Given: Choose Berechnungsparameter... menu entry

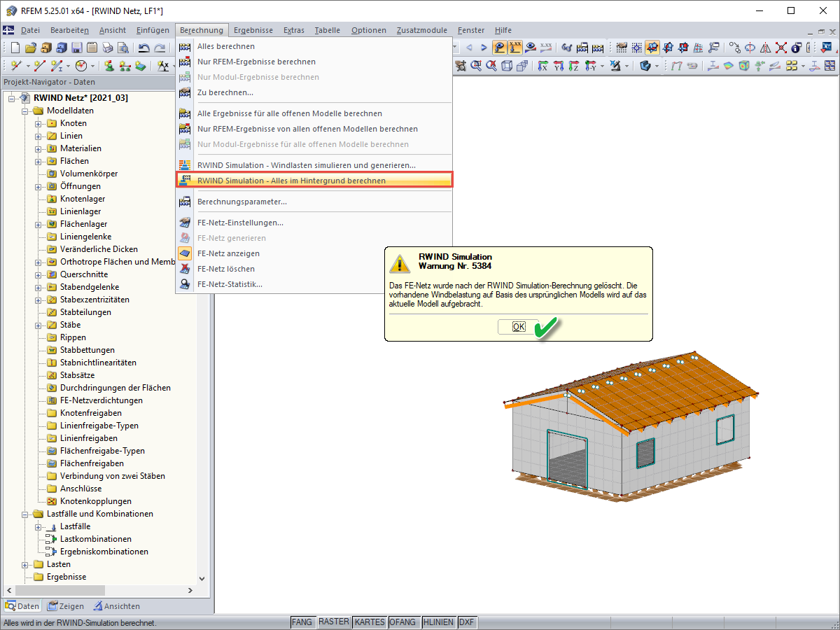Looking at the screenshot, I should pos(314,202).
